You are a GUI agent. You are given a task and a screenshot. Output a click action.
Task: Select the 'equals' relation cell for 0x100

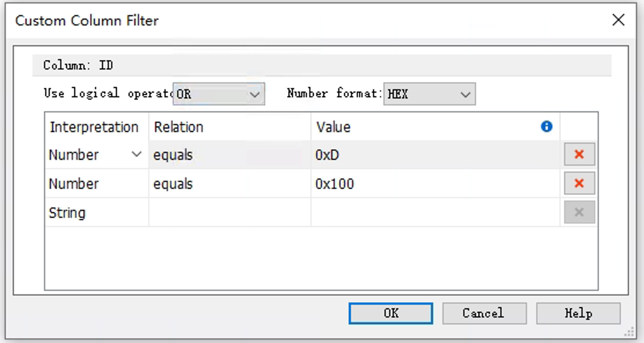(x=230, y=184)
